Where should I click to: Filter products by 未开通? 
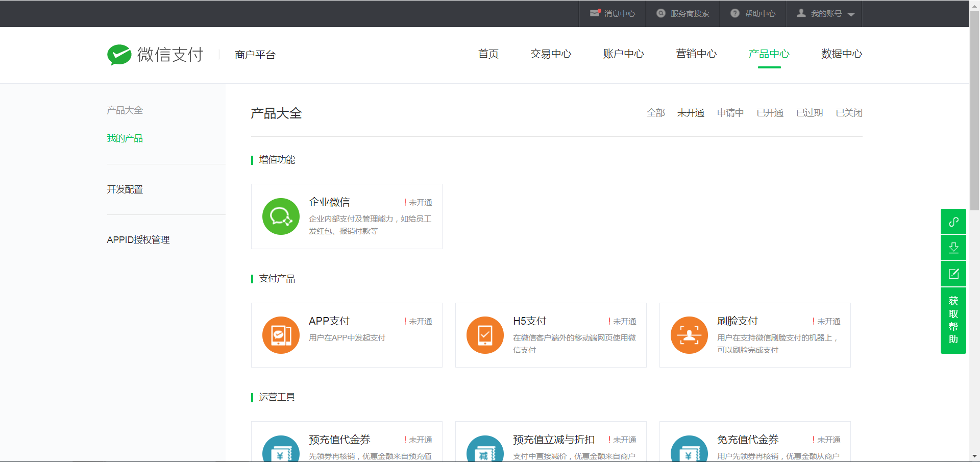pos(691,113)
